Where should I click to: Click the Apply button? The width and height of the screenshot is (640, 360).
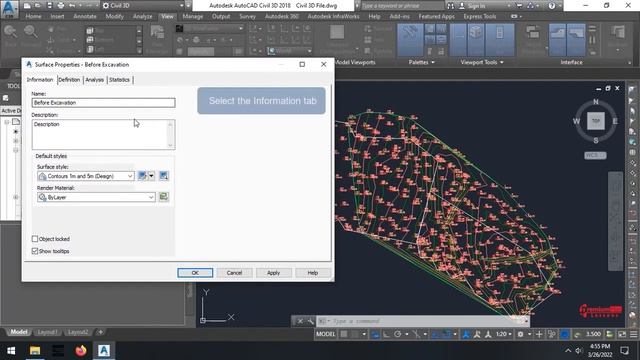(273, 273)
